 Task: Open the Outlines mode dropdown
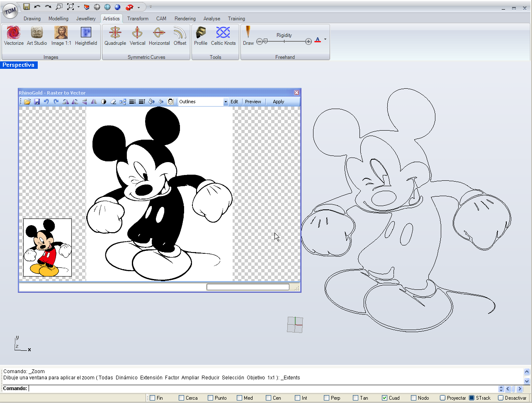pyautogui.click(x=226, y=102)
